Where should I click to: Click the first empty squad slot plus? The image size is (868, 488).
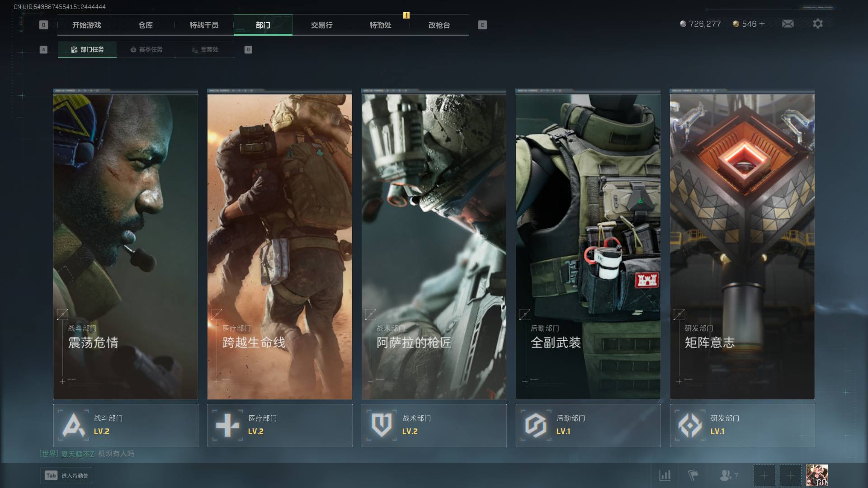click(764, 475)
